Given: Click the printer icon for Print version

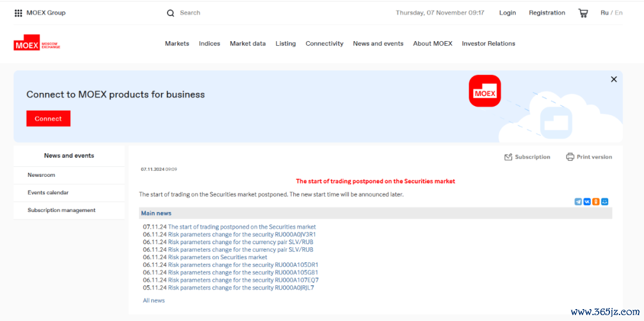Looking at the screenshot, I should point(570,157).
